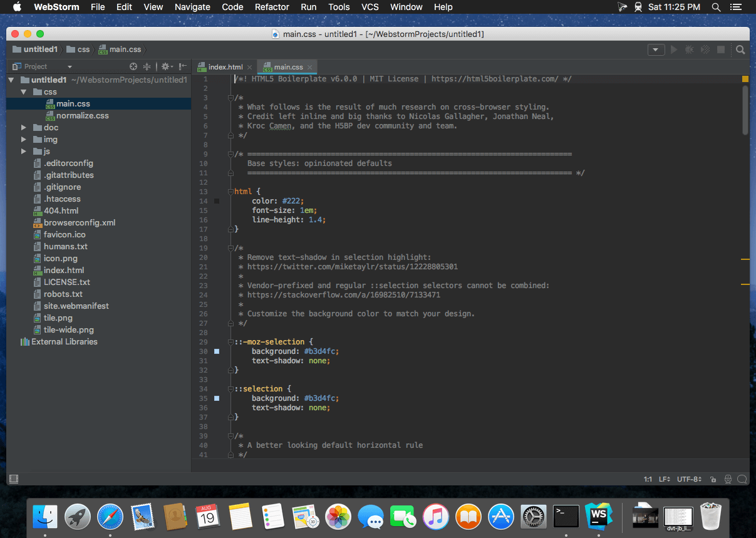Open iTunes from the Dock
Screen dimensions: 756x538
[x=436, y=516]
